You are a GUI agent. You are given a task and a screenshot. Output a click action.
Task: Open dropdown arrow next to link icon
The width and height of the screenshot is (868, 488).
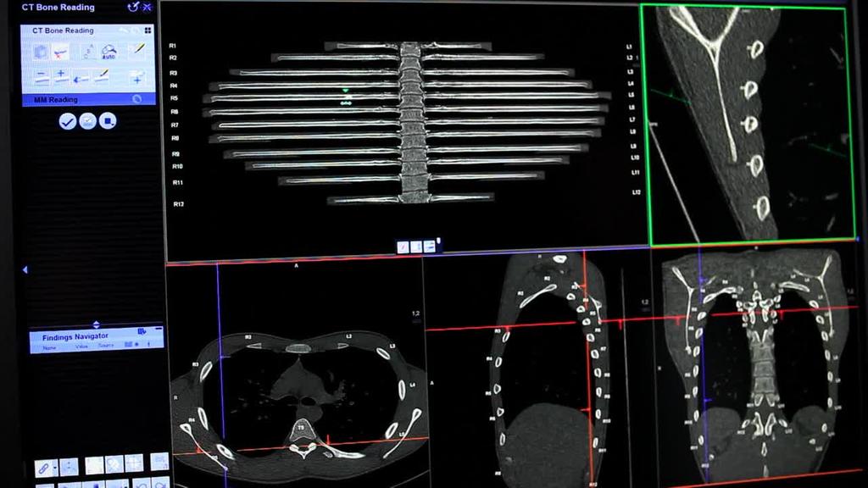tap(54, 468)
